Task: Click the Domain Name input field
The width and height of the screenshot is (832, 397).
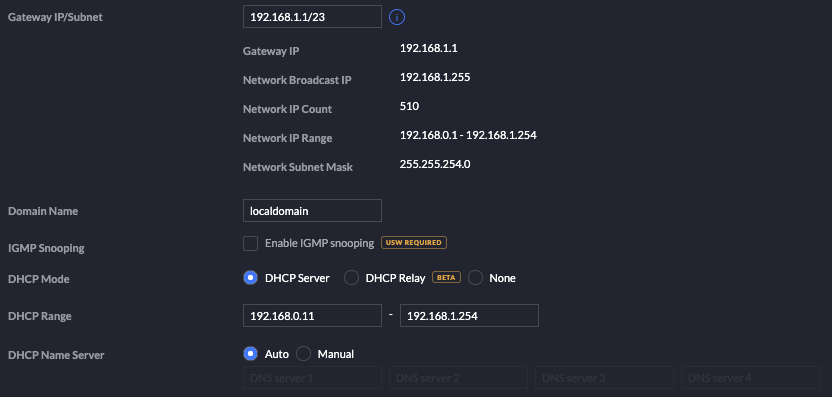Action: (312, 211)
